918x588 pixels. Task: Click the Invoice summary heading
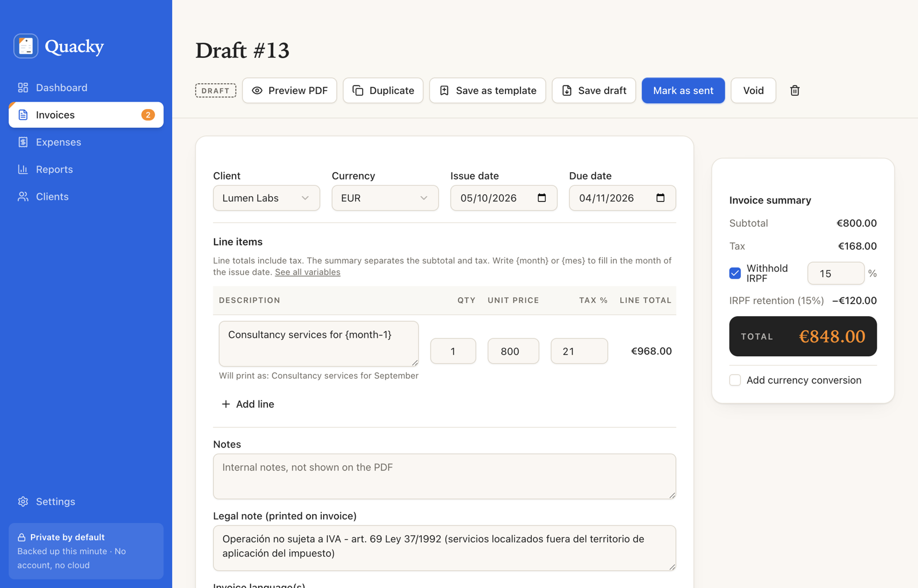(x=770, y=200)
